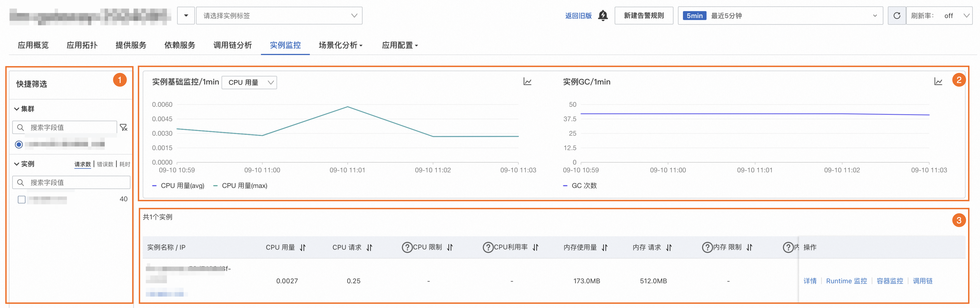
Task: Open the 请选择实例标签 dropdown
Action: pos(279,16)
